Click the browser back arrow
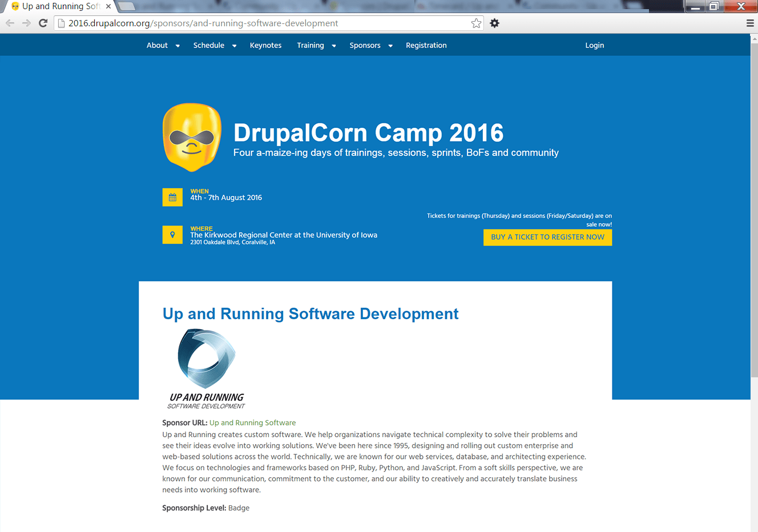The width and height of the screenshot is (758, 532). [10, 23]
